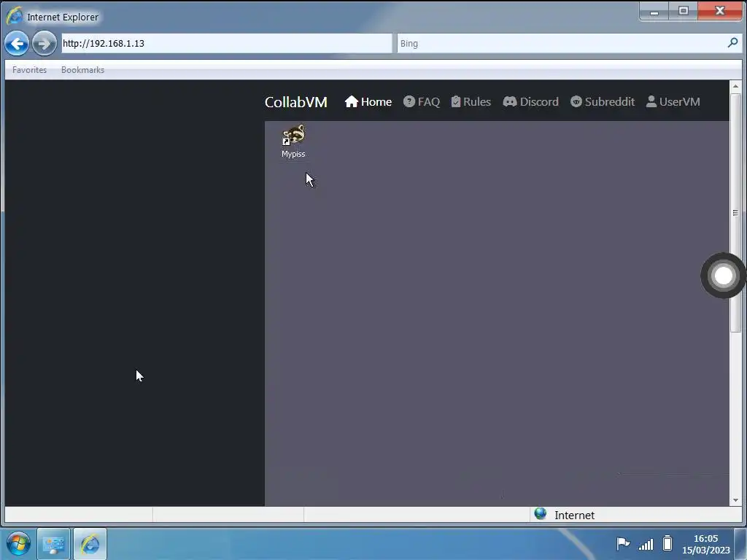Close the Internet Explorer window

[720, 10]
